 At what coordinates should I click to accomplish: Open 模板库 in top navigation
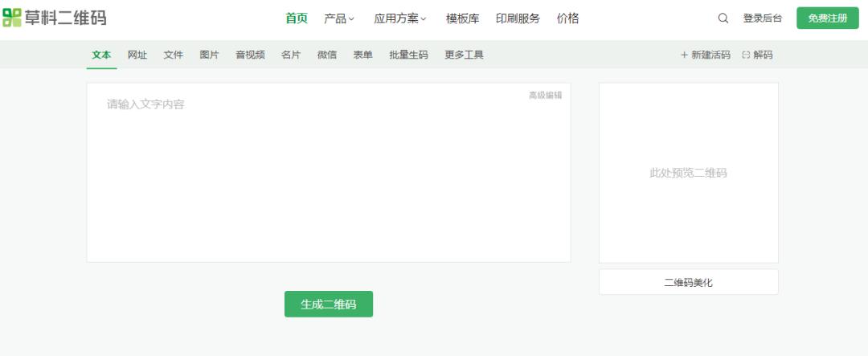(462, 18)
